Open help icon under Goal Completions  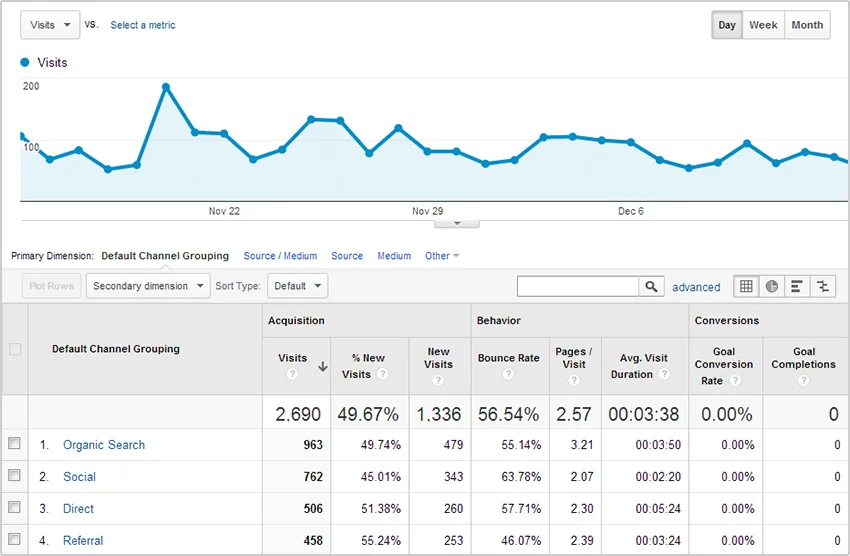(x=803, y=380)
